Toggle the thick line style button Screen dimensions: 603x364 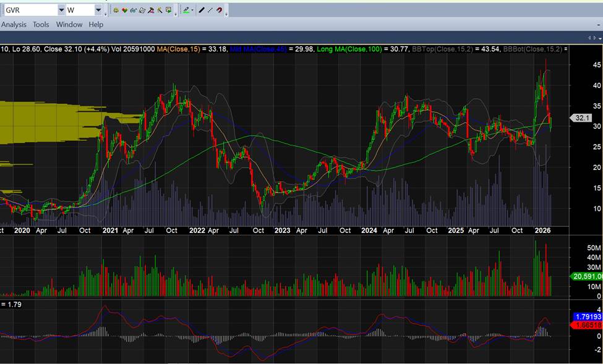coord(202,11)
